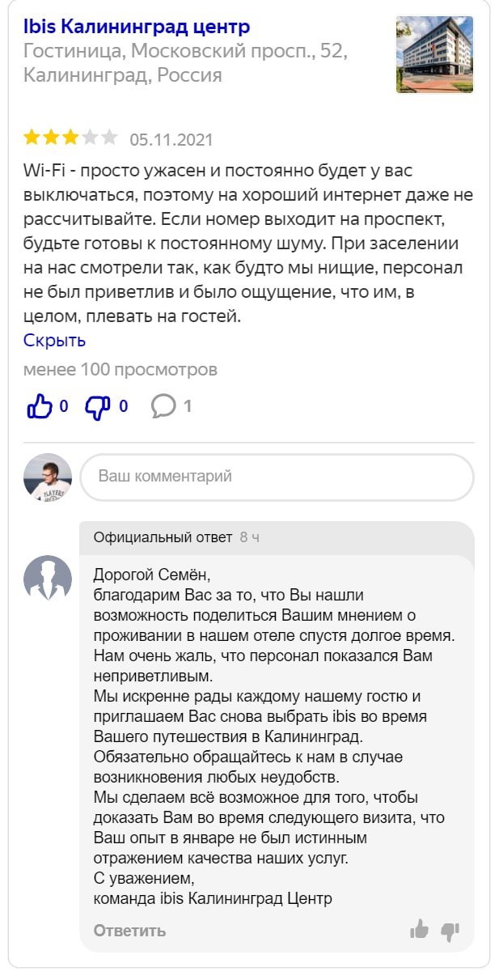Click the review date 05.11.2021
The width and height of the screenshot is (499, 980).
tap(171, 139)
